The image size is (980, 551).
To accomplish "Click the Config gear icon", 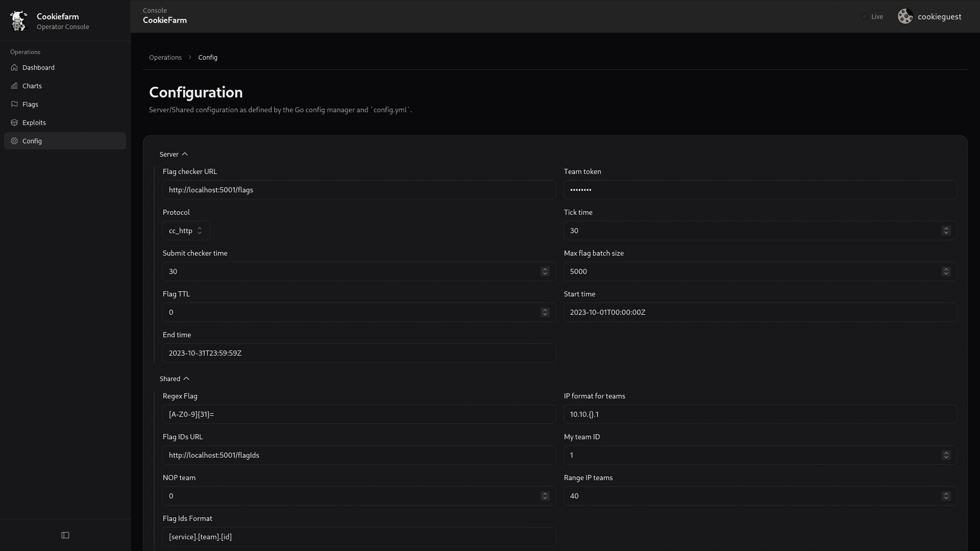I will 14,141.
